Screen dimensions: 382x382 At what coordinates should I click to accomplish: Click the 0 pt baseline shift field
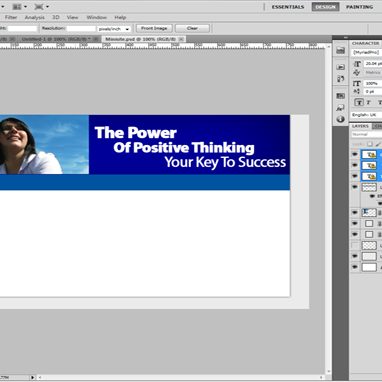[x=373, y=91]
